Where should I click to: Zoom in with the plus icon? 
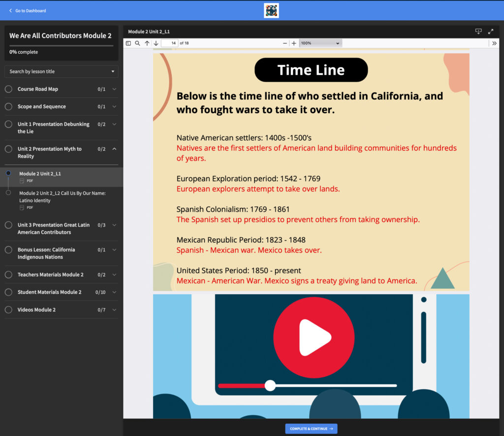(x=294, y=43)
